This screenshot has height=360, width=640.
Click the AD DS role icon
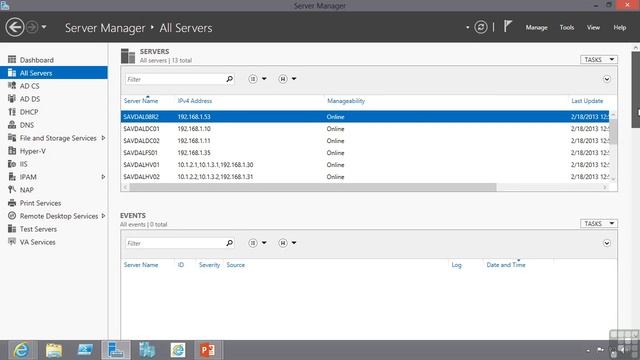pyautogui.click(x=12, y=99)
